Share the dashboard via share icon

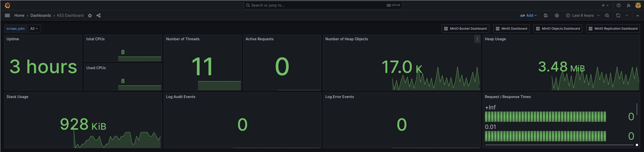point(99,15)
